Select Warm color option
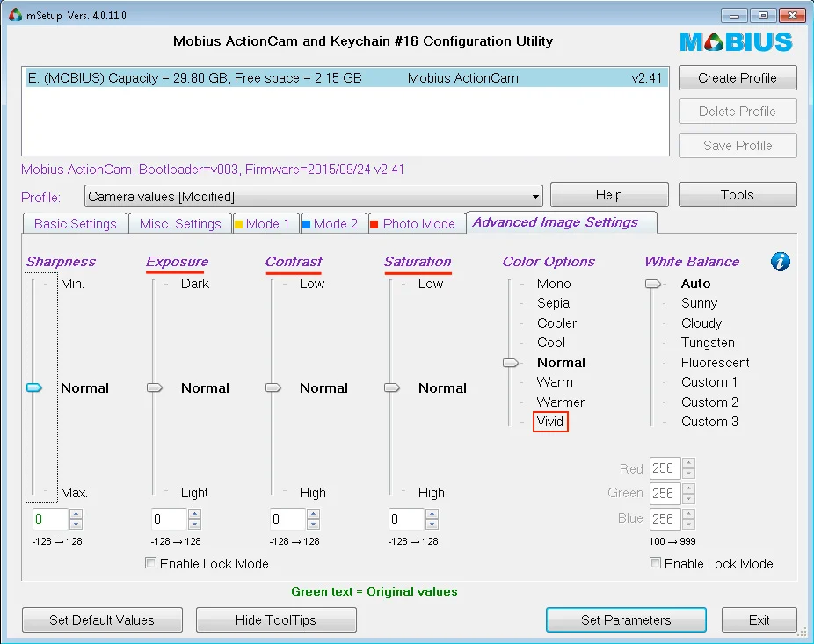The image size is (814, 644). coord(555,382)
